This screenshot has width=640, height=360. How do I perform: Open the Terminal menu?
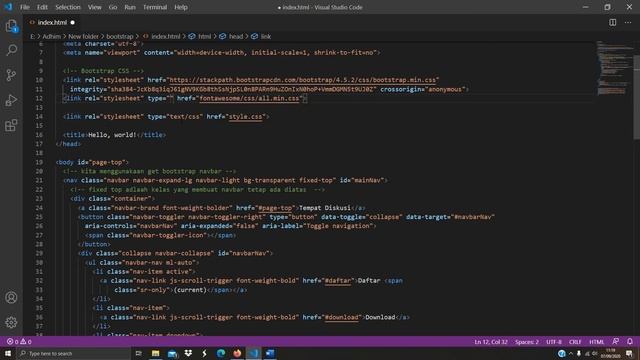(155, 7)
